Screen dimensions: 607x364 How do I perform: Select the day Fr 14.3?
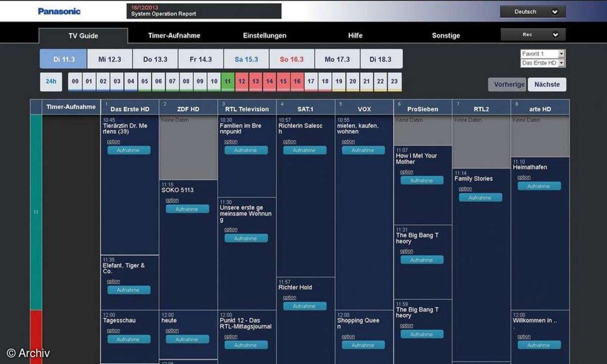[x=201, y=59]
